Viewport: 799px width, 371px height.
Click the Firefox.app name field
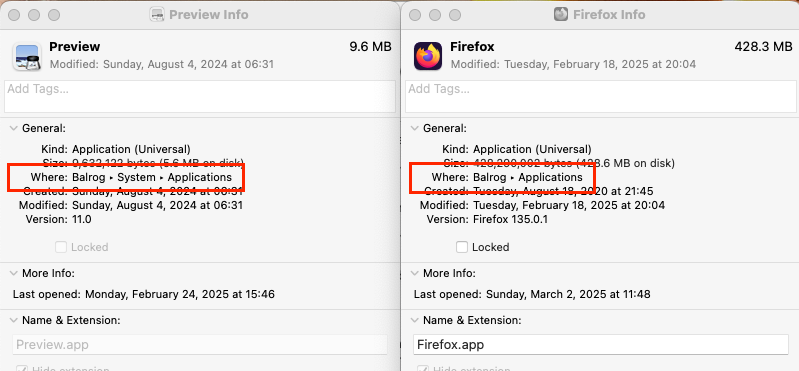coord(601,344)
